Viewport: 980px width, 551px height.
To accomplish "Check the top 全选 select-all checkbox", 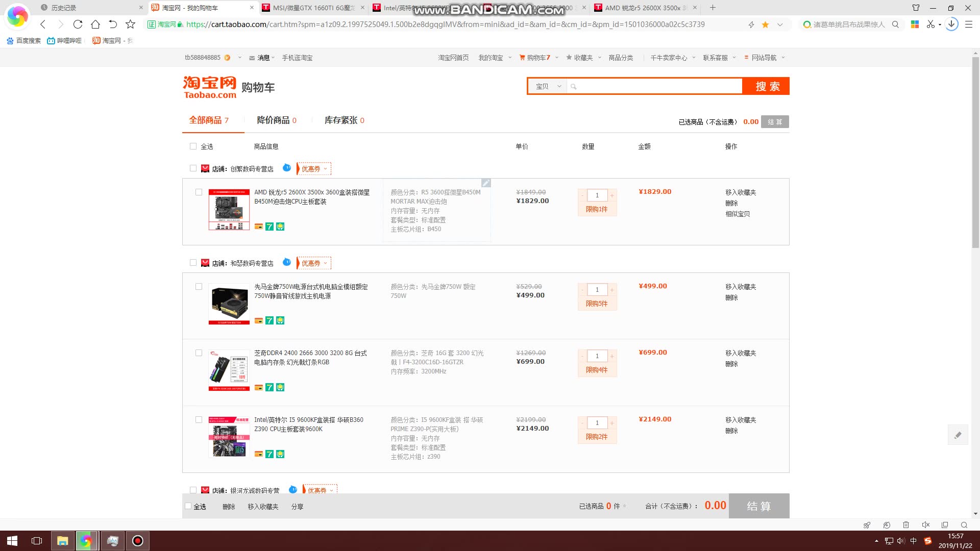I will tap(193, 146).
